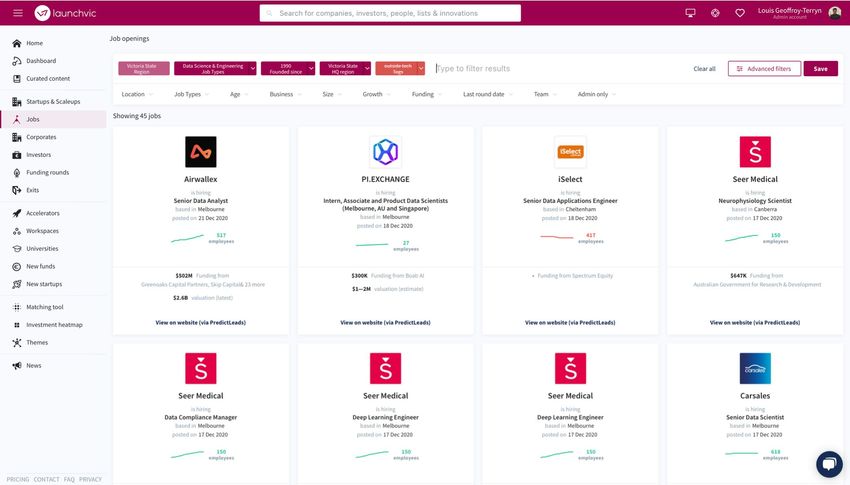Click the help lifebuoy icon in header

(715, 13)
